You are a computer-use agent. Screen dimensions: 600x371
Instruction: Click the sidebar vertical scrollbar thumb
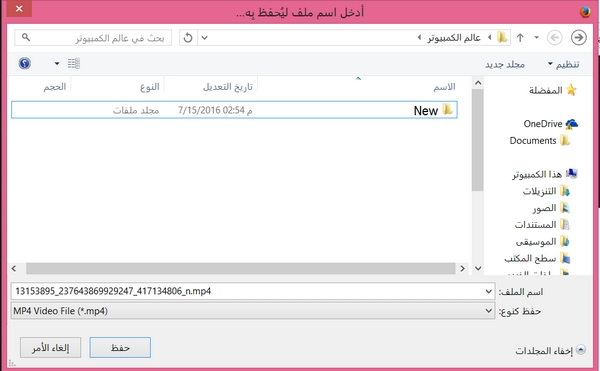[x=478, y=140]
